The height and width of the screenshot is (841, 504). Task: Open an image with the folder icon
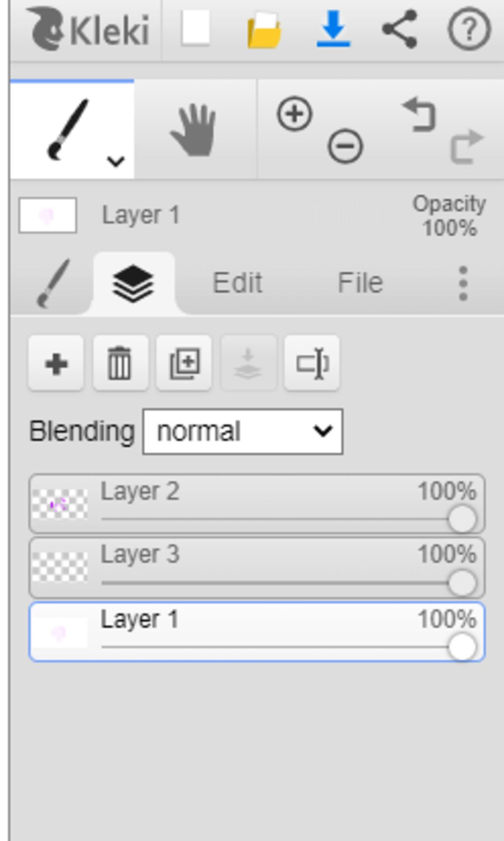click(264, 31)
